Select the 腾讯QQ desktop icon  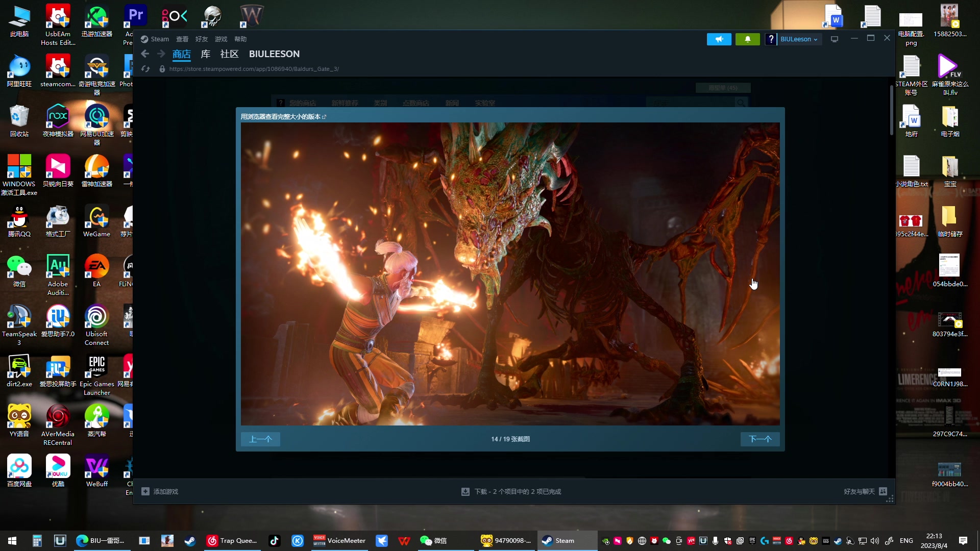(x=19, y=221)
